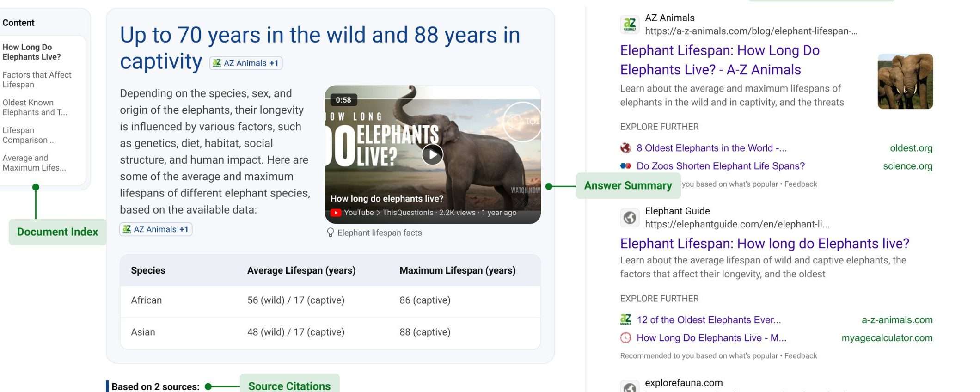Jump to Factors that Affect Lifespan section
This screenshot has width=980, height=392.
pos(37,80)
